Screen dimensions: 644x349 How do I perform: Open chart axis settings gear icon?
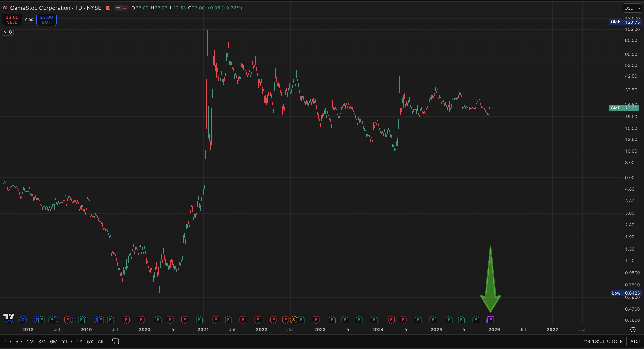(633, 330)
